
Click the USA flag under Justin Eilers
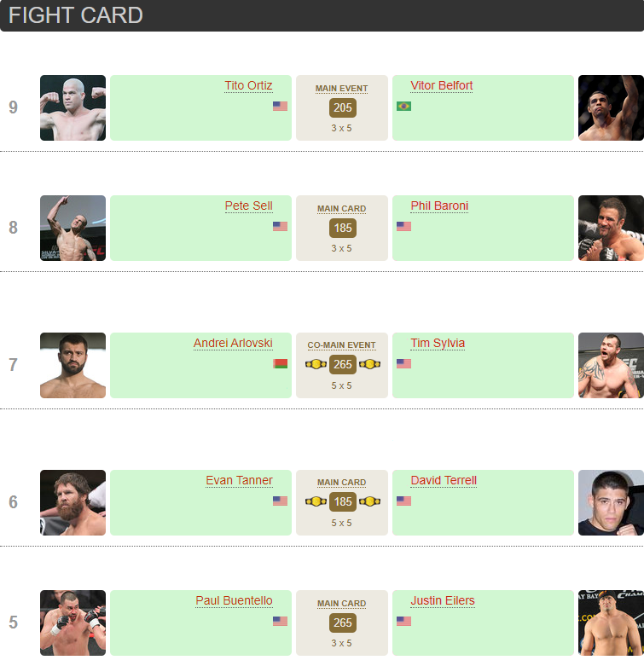pos(403,622)
